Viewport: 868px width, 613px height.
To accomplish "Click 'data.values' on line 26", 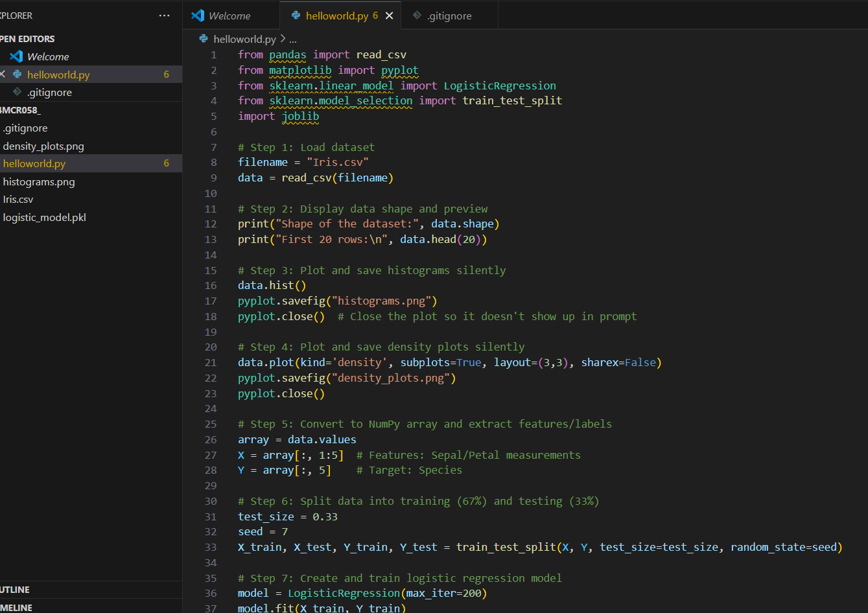I will click(x=322, y=440).
